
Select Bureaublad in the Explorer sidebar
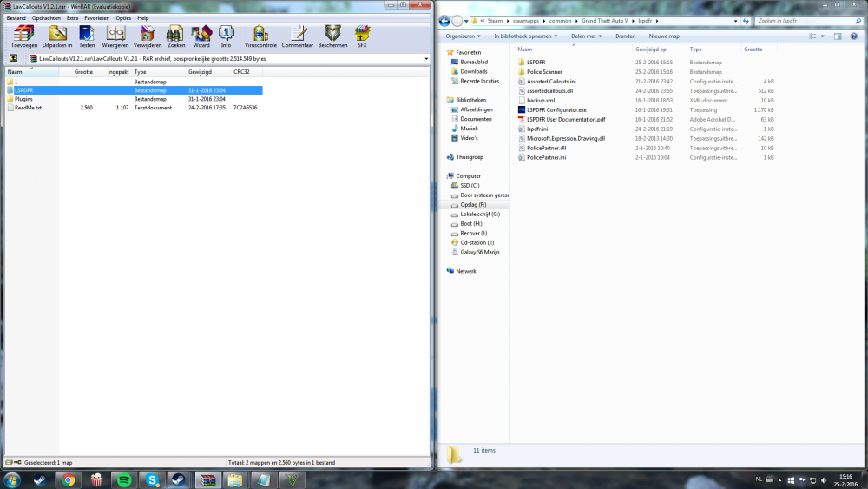[x=474, y=62]
